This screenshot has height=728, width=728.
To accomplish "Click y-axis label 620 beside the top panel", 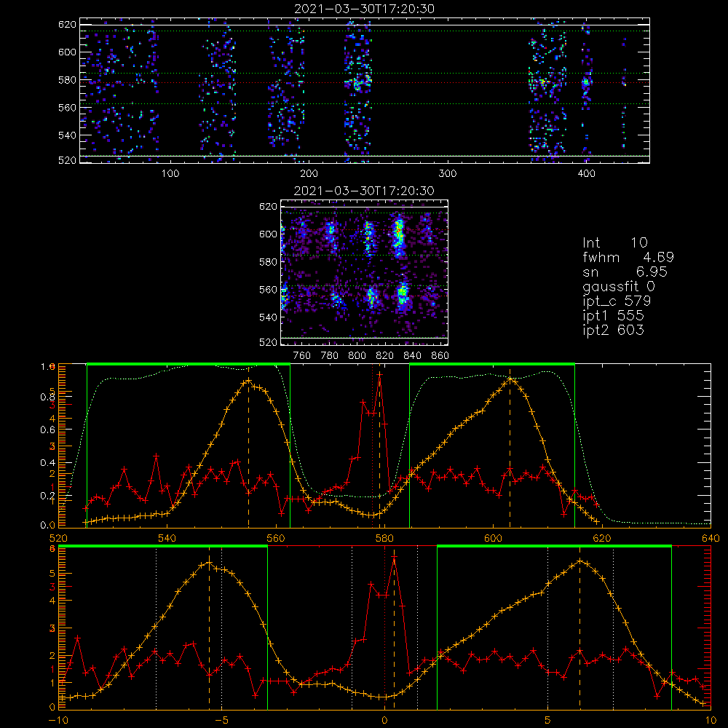I will (67, 25).
